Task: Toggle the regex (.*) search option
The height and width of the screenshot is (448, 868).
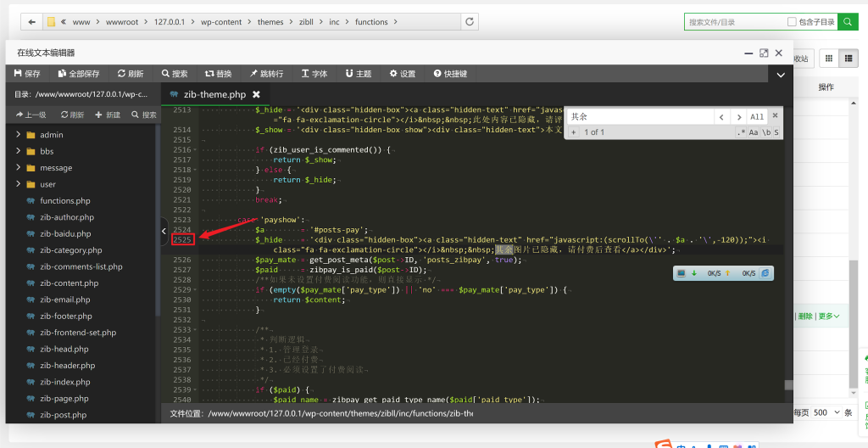Action: click(x=741, y=132)
